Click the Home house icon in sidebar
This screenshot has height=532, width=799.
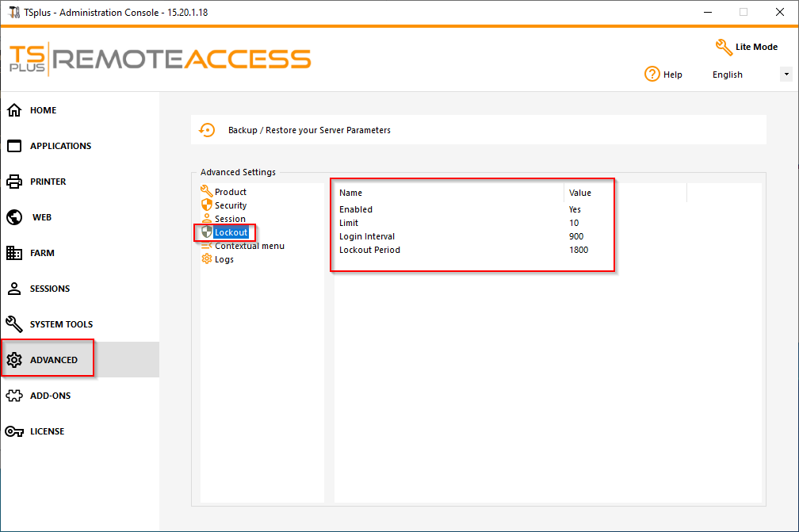[14, 110]
